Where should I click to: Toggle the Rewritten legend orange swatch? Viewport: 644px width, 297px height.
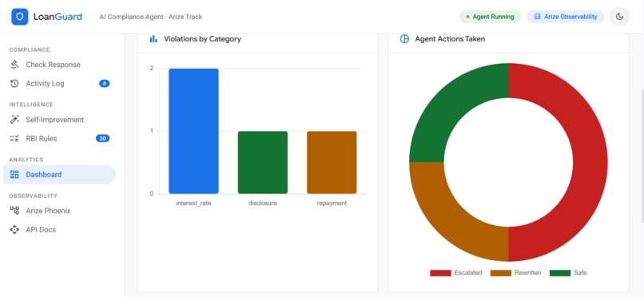(501, 273)
